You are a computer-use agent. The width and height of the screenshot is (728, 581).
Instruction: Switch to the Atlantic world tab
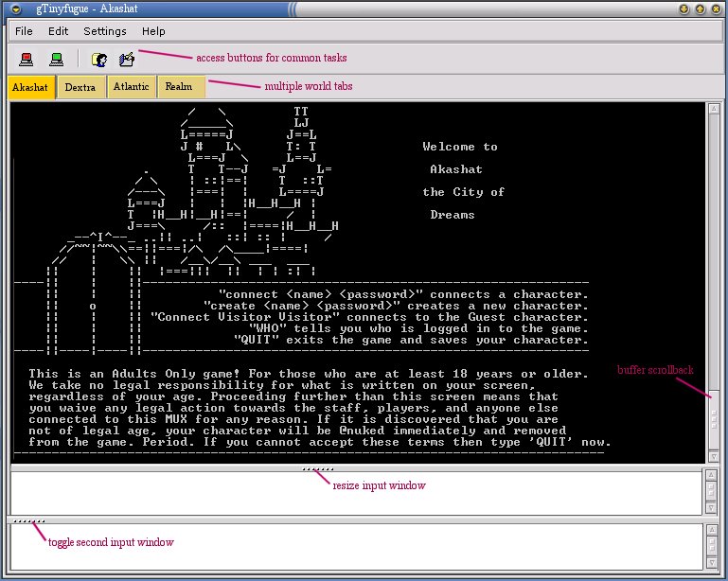pos(132,87)
